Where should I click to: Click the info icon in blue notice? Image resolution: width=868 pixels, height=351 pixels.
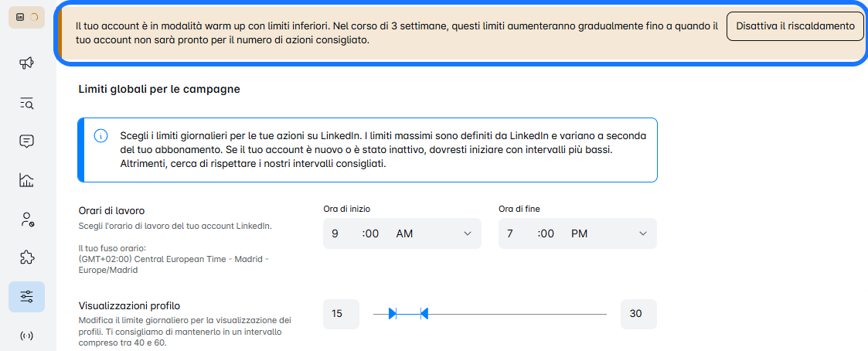(100, 136)
